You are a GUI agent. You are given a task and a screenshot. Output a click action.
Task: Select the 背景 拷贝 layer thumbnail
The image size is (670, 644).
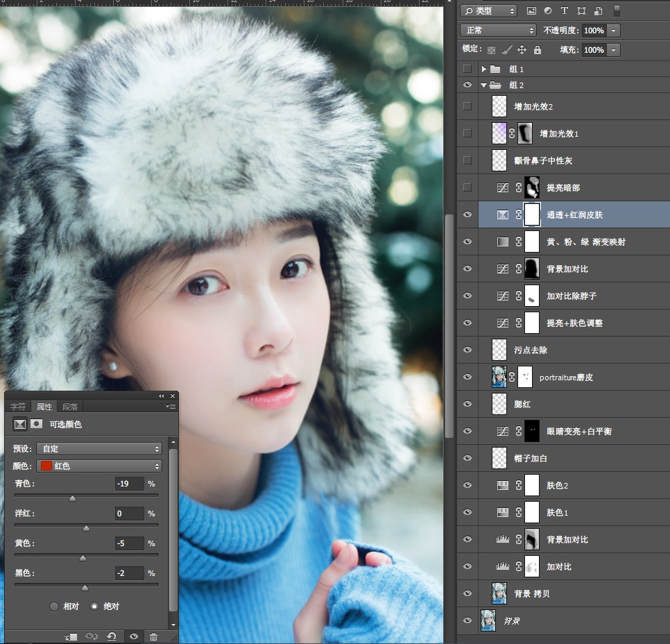point(499,593)
